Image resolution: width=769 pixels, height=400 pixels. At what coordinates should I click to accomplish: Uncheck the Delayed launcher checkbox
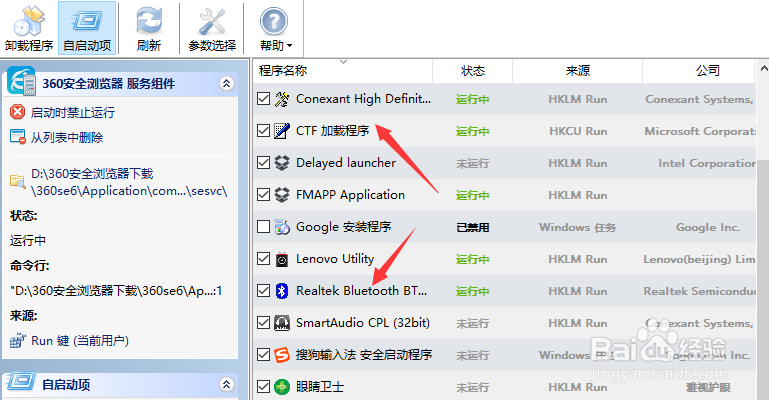[263, 162]
